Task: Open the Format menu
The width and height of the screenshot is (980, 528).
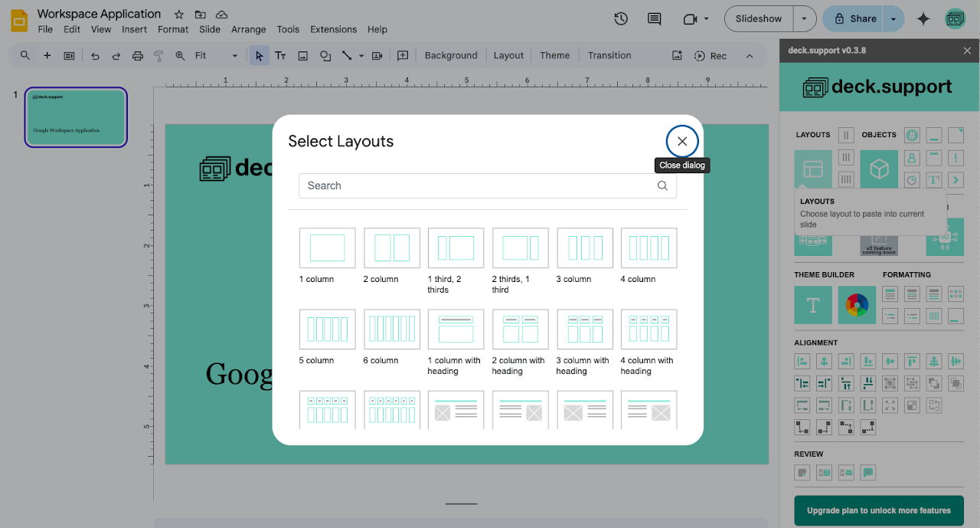Action: (173, 29)
